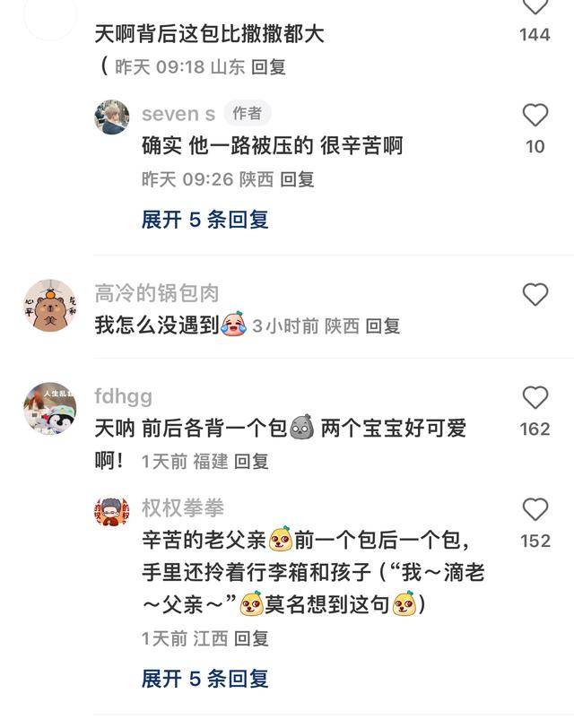Open seven s profile avatar
574x728 pixels.
(112, 117)
